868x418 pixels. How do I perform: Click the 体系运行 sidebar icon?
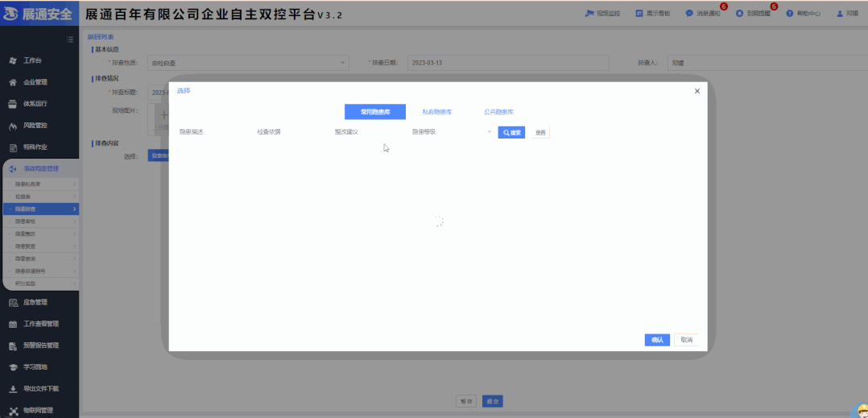(x=13, y=104)
